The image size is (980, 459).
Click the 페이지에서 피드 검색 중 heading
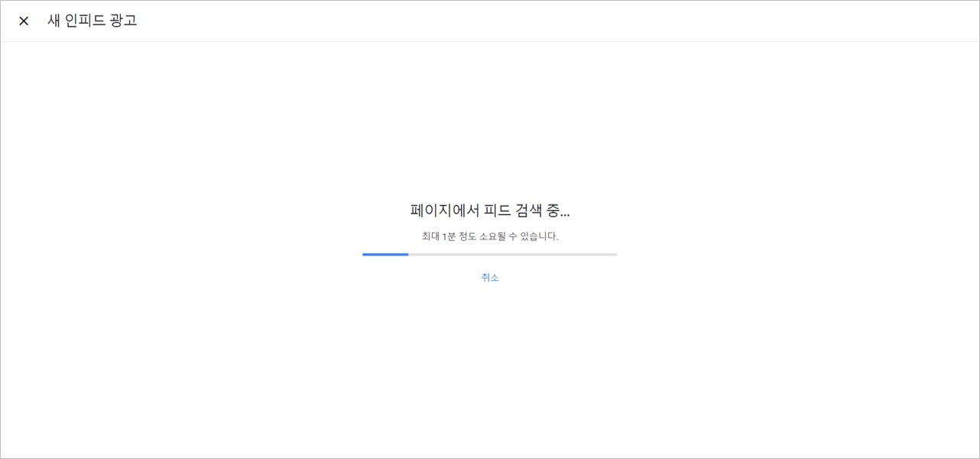[489, 210]
